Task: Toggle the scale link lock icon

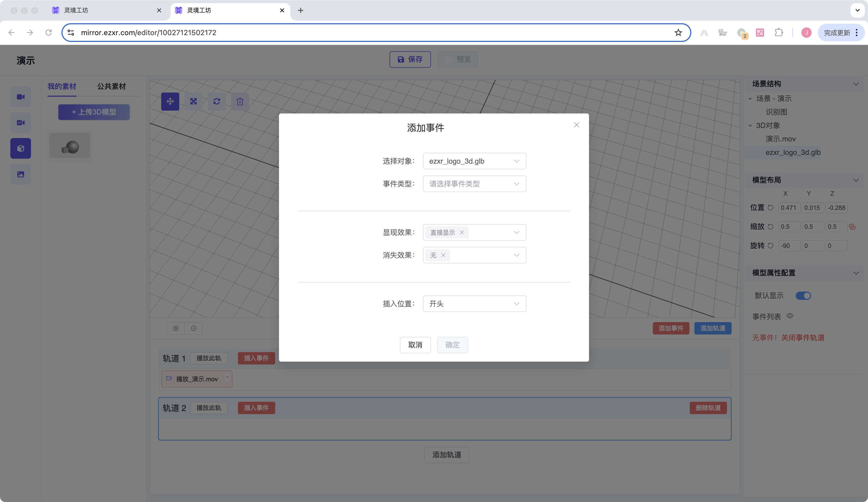Action: pos(853,227)
